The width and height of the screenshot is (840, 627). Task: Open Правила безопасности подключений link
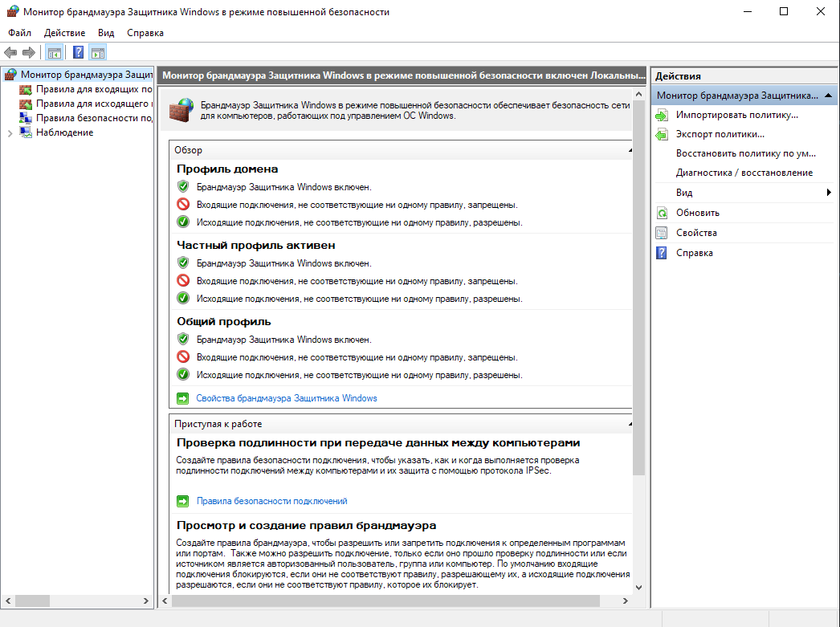272,501
